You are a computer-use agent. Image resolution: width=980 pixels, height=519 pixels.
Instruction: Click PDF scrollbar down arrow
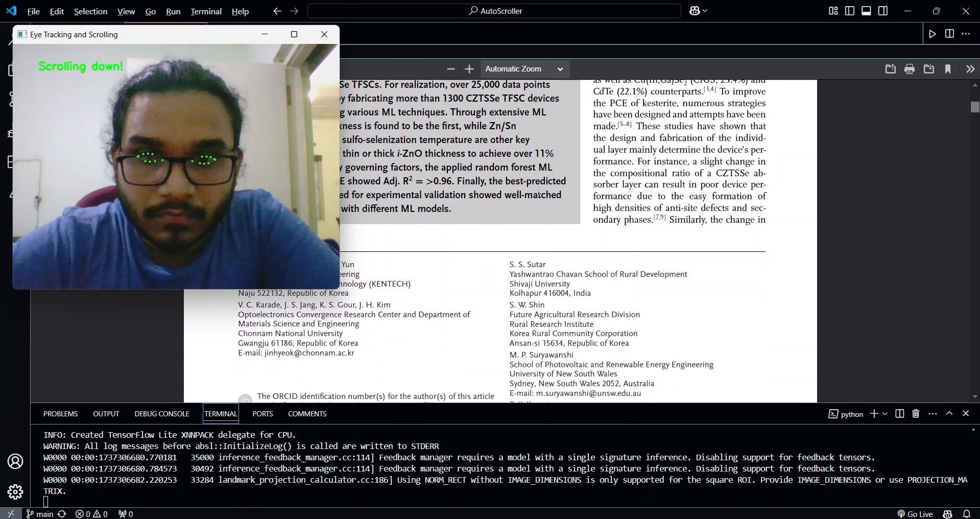point(975,397)
